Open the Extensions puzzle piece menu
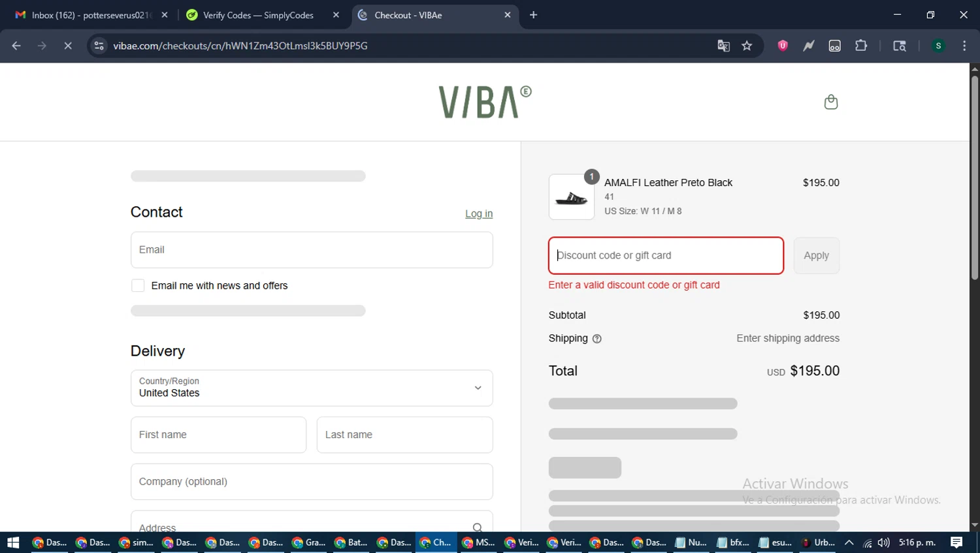This screenshot has width=980, height=553. click(861, 46)
